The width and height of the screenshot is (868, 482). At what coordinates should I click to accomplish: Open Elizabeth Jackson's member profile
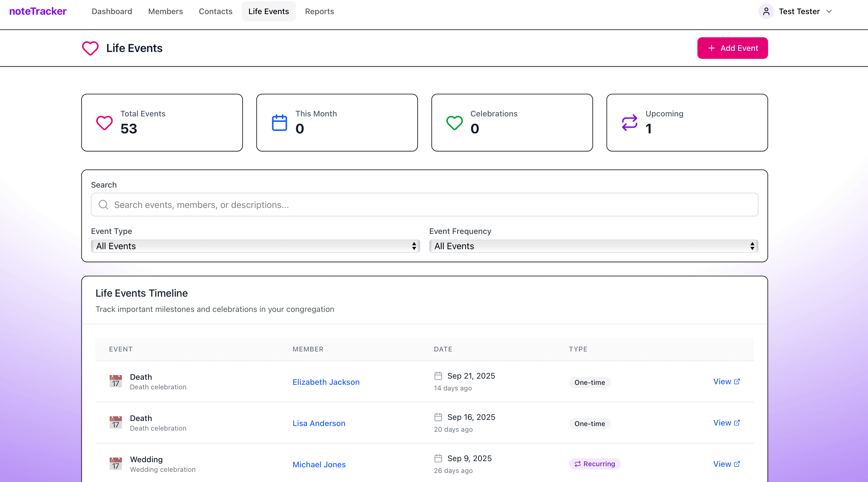pos(326,382)
